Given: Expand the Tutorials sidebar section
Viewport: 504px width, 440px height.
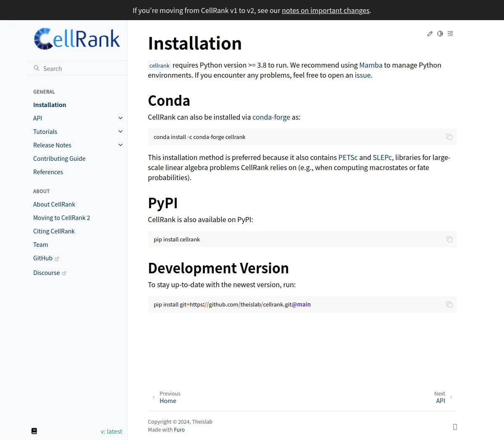Looking at the screenshot, I should 121,131.
